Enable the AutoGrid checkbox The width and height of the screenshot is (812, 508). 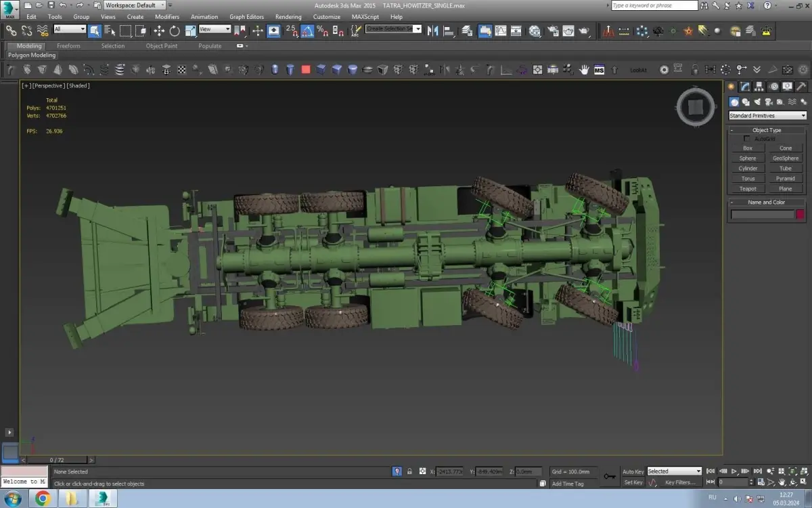(747, 139)
